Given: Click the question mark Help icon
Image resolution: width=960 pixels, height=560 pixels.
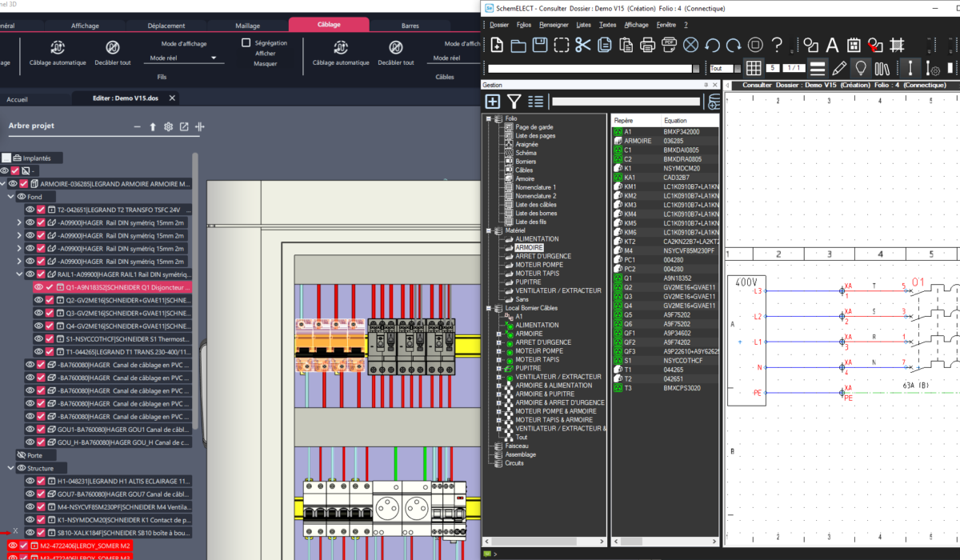Looking at the screenshot, I should tap(778, 45).
